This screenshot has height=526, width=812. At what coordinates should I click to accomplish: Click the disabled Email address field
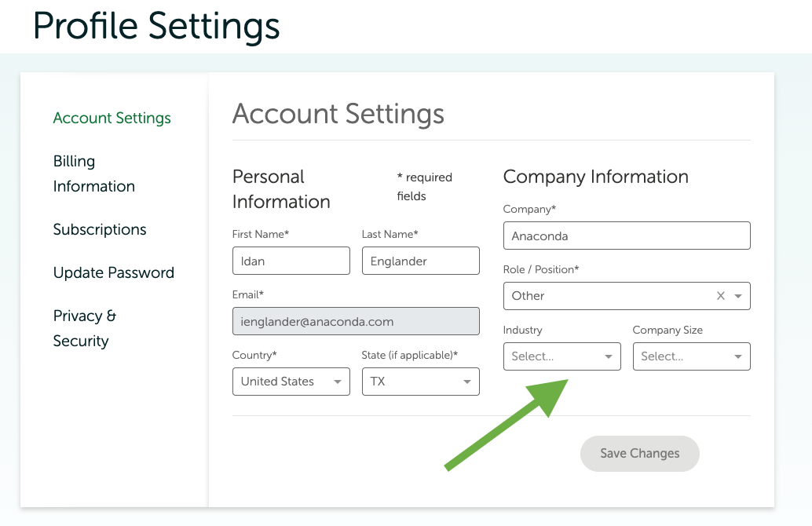tap(355, 321)
